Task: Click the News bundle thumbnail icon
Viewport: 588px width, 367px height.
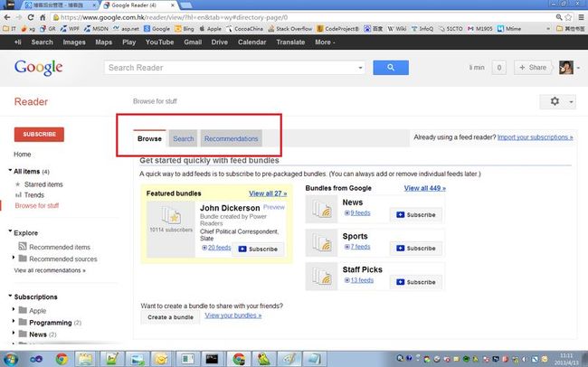Action: 322,209
